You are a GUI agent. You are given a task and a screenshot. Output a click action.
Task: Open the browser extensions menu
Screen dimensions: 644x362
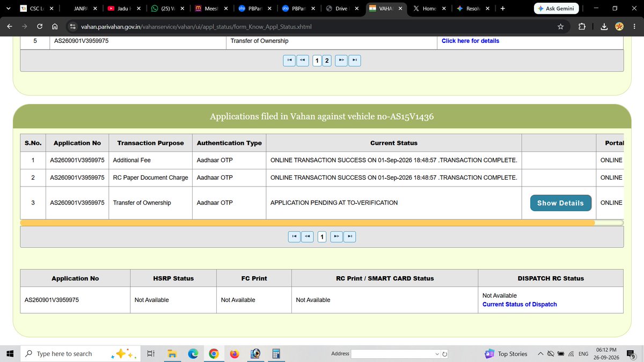(581, 26)
